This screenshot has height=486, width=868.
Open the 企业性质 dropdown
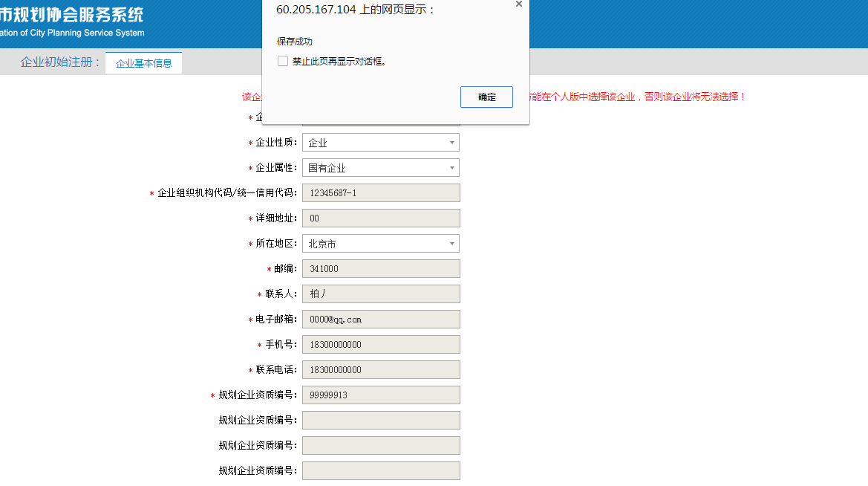click(x=380, y=143)
